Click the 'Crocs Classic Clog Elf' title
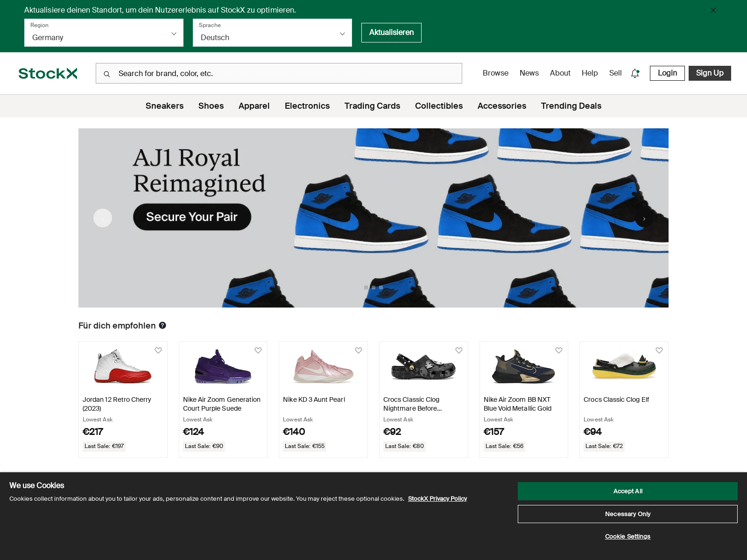Viewport: 747px width, 560px height. (x=616, y=399)
